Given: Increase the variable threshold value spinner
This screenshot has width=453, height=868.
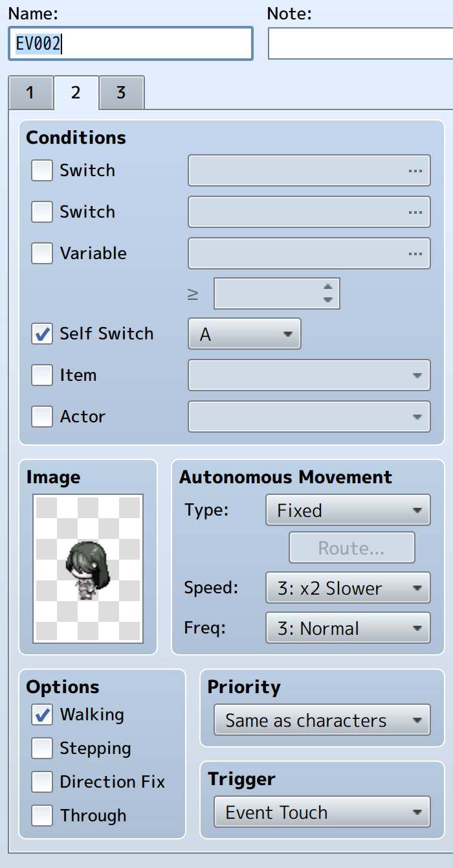Looking at the screenshot, I should 328,287.
